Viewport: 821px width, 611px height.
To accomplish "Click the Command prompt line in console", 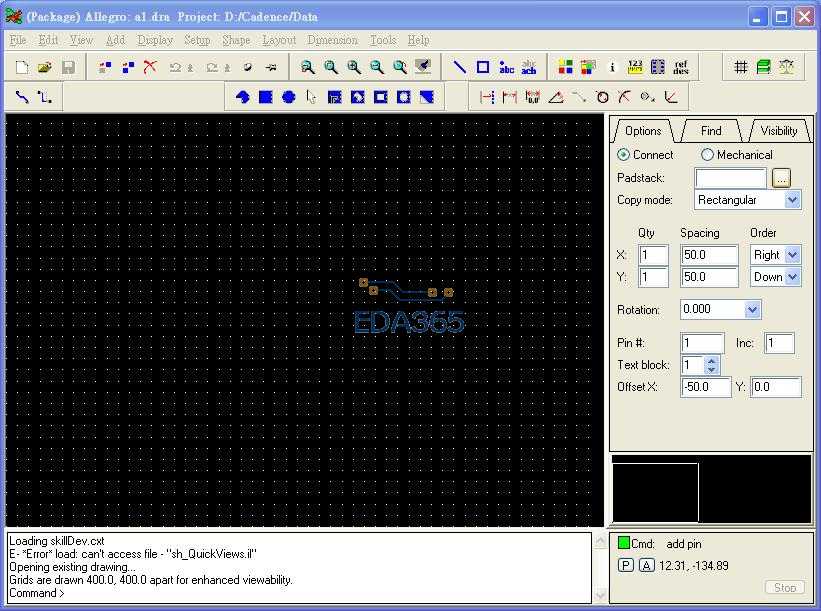I will click(37, 593).
